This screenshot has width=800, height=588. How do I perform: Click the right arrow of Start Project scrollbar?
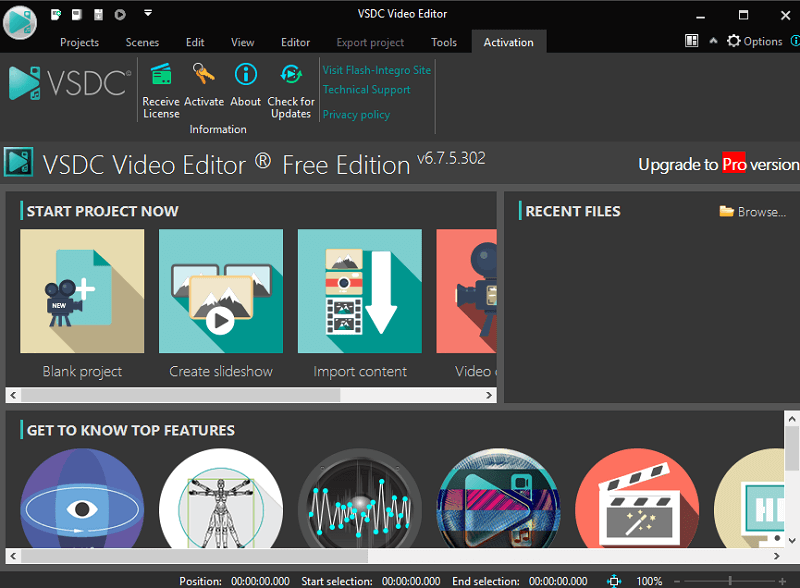489,395
